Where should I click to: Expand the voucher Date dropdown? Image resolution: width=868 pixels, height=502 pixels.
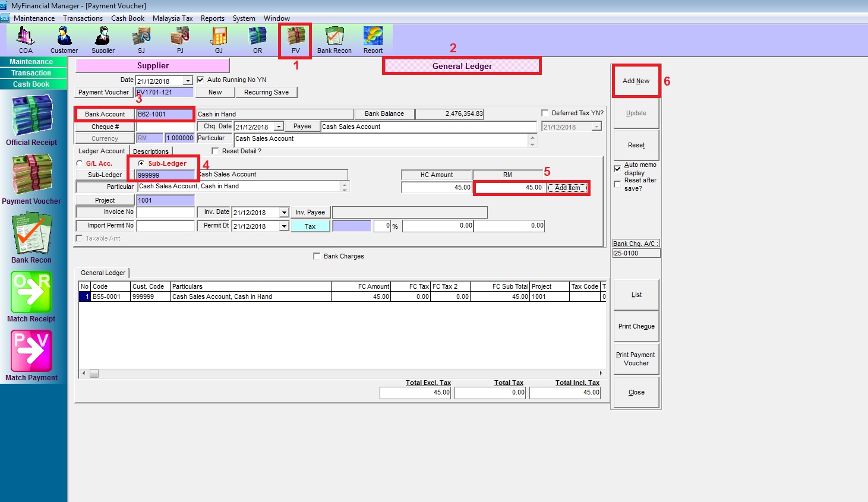(188, 81)
